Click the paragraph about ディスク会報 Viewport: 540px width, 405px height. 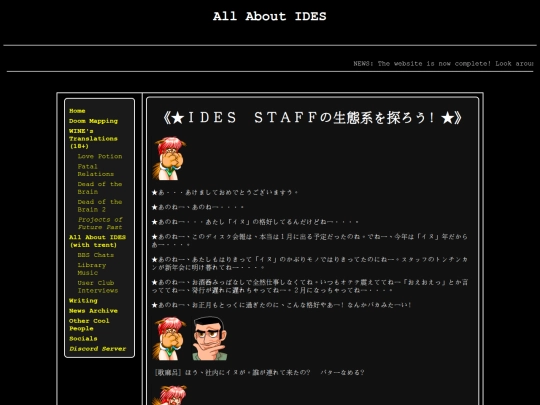[x=310, y=241]
